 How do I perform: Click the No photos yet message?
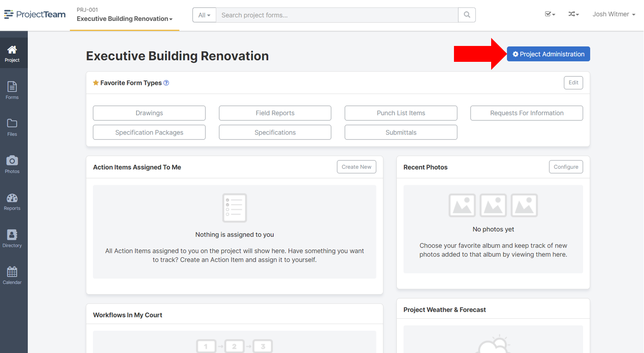pyautogui.click(x=493, y=229)
